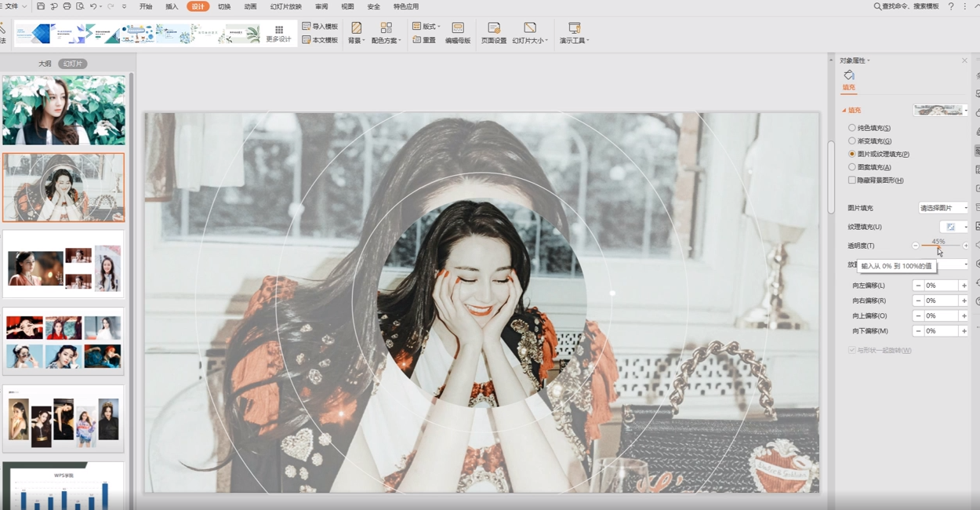Screen dimensions: 980x510
Task: Increase 向上偏移(O) with plus button
Action: pyautogui.click(x=964, y=315)
